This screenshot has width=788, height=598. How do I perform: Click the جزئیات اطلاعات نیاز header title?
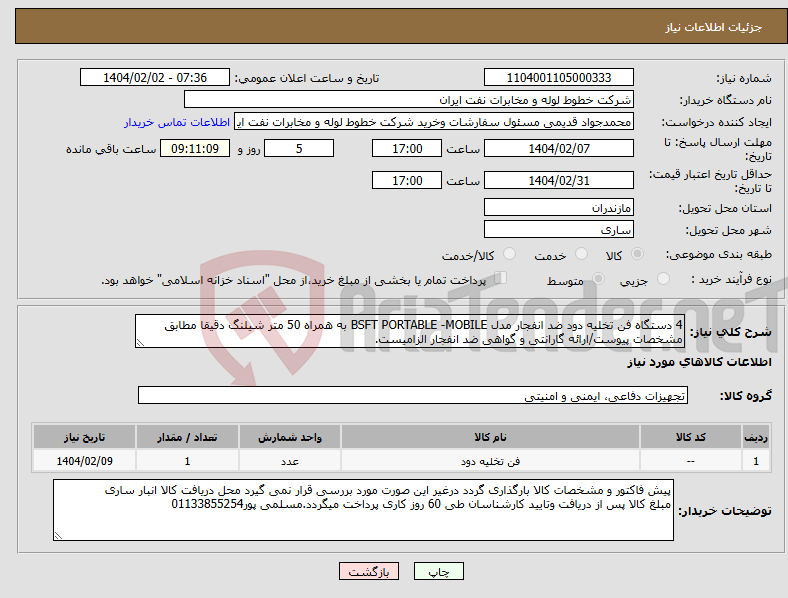(714, 27)
